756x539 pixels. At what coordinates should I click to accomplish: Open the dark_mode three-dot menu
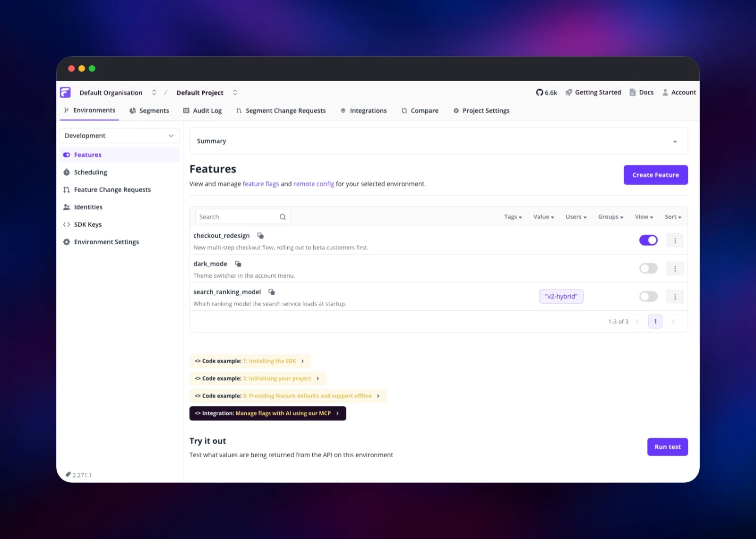[675, 269]
